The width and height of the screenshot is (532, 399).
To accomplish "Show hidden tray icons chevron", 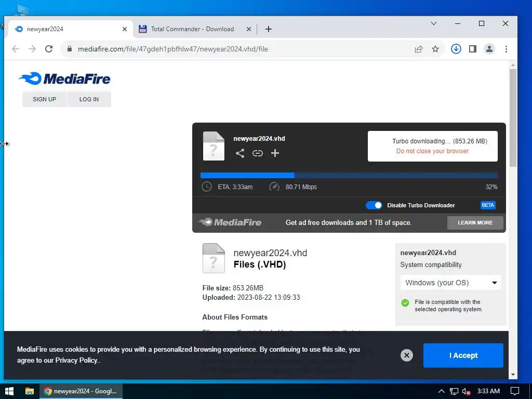I will pos(441,391).
